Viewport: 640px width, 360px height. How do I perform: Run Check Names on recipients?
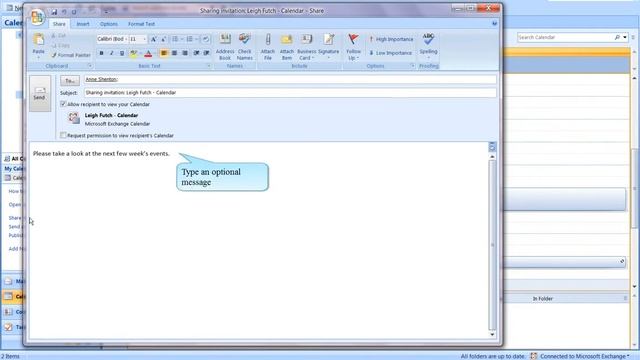click(x=244, y=47)
